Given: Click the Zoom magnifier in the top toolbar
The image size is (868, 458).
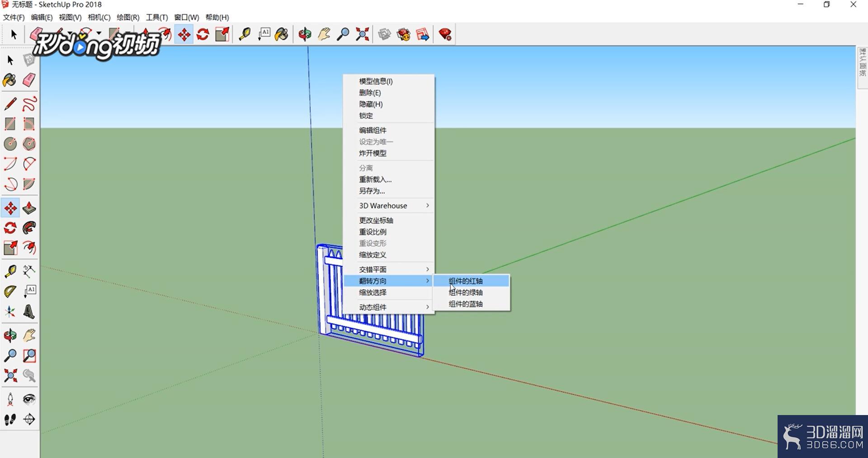Looking at the screenshot, I should (x=343, y=34).
